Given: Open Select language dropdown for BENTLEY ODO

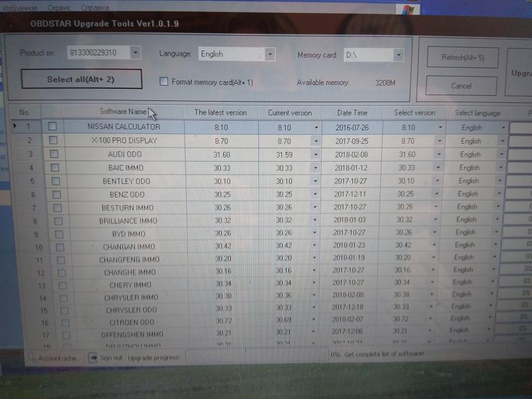Looking at the screenshot, I should [500, 180].
